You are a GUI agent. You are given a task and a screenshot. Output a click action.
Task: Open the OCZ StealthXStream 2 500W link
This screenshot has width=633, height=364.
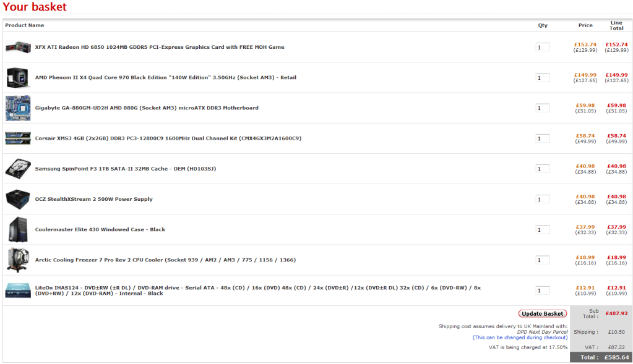point(93,199)
